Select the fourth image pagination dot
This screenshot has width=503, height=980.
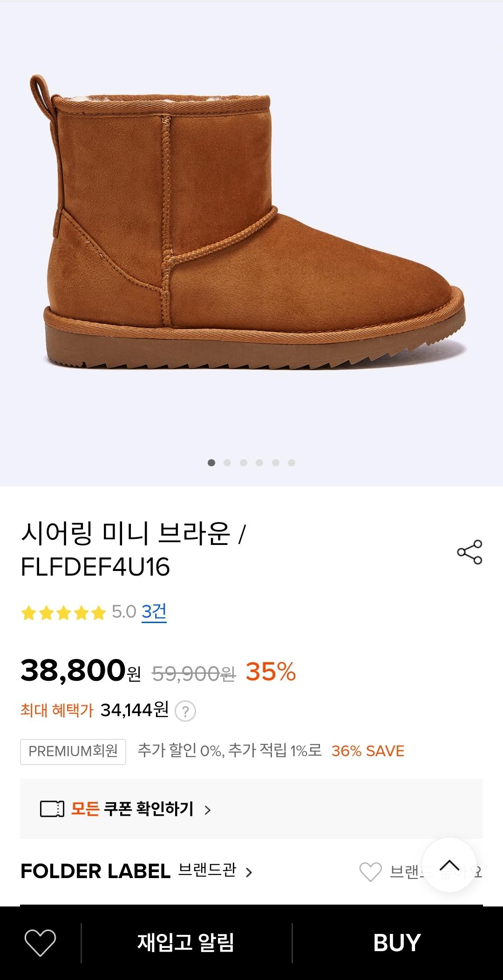259,463
